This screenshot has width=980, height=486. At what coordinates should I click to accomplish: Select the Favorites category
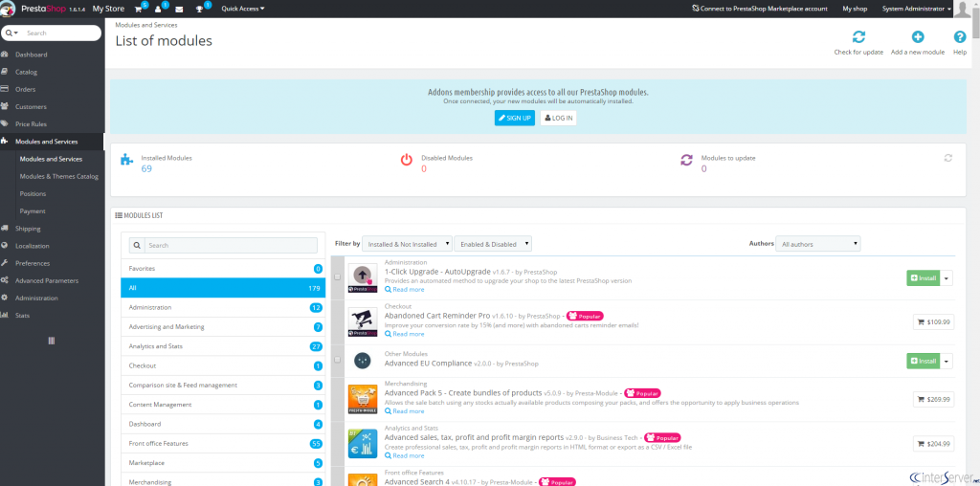point(223,269)
